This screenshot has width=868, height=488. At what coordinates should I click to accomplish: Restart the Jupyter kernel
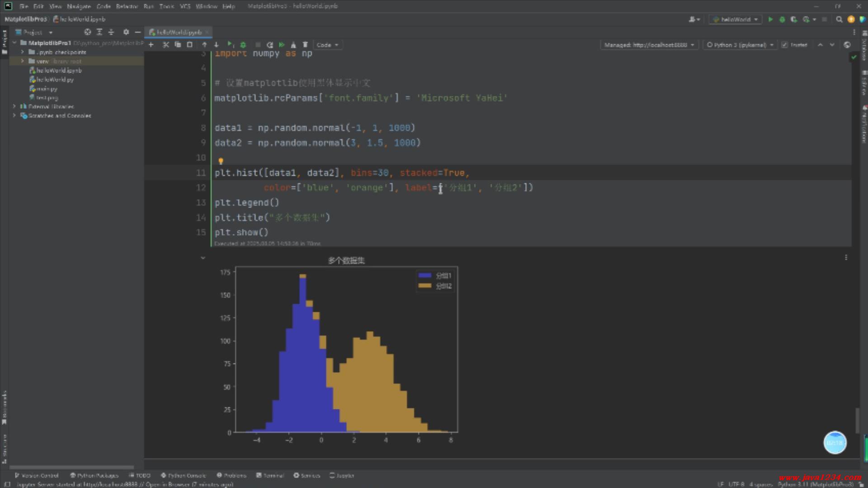click(x=270, y=45)
